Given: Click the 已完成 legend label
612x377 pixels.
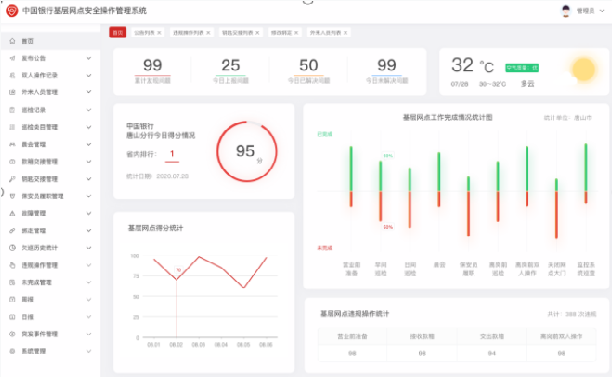Looking at the screenshot, I should click(325, 134).
